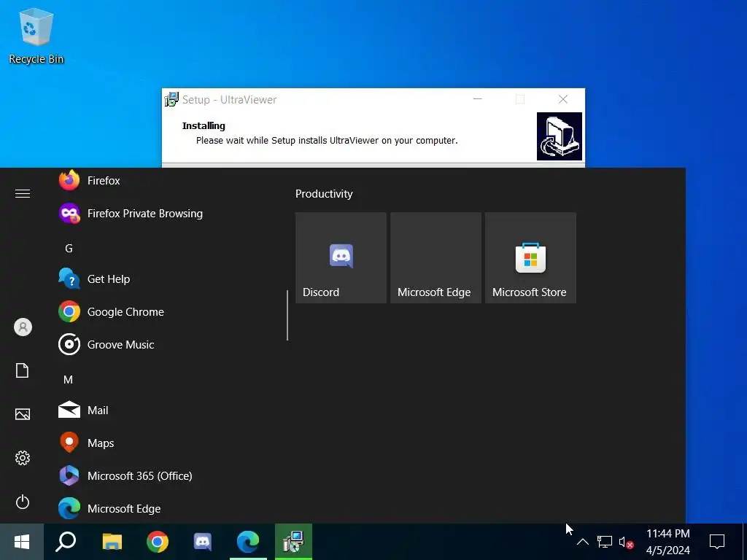The image size is (747, 560).
Task: Open the Pictures shortcut in Start sidebar
Action: 23,414
